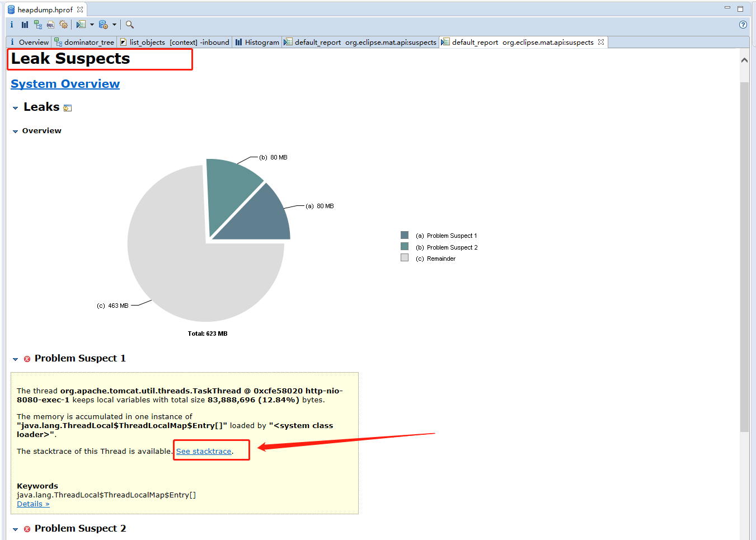Click the vertical scrollbar thumb
The image size is (756, 540).
[744, 257]
